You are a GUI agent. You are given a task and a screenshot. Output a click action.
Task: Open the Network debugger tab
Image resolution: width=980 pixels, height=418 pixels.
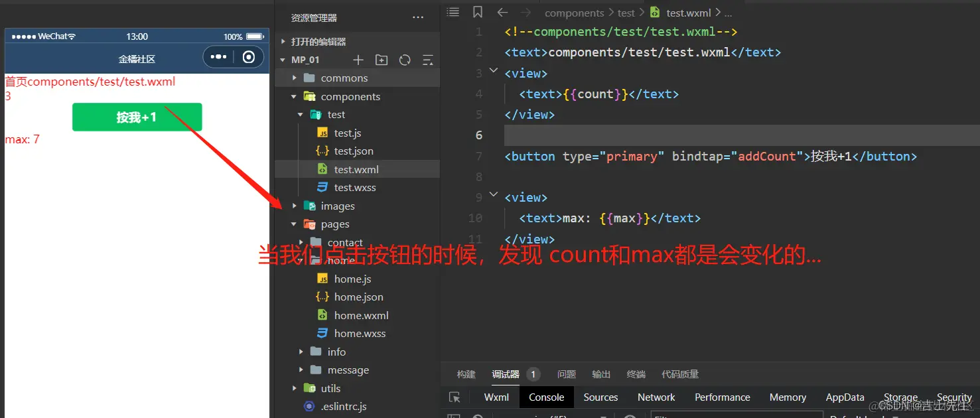pyautogui.click(x=656, y=397)
